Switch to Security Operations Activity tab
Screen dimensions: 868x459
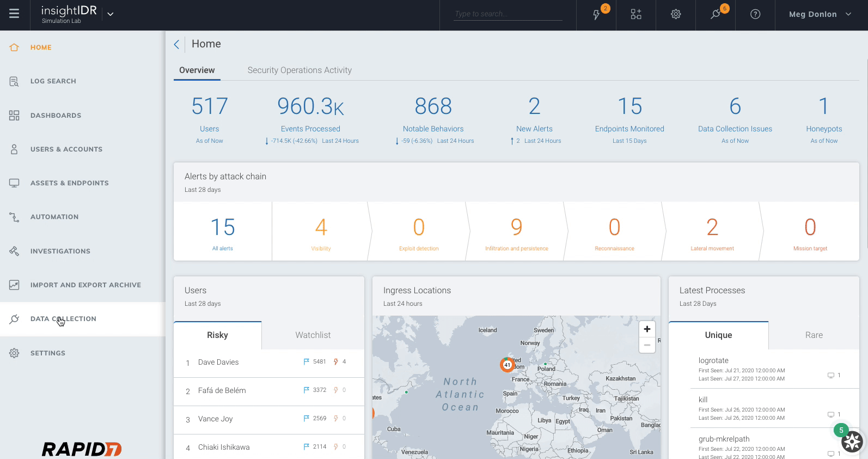point(299,70)
